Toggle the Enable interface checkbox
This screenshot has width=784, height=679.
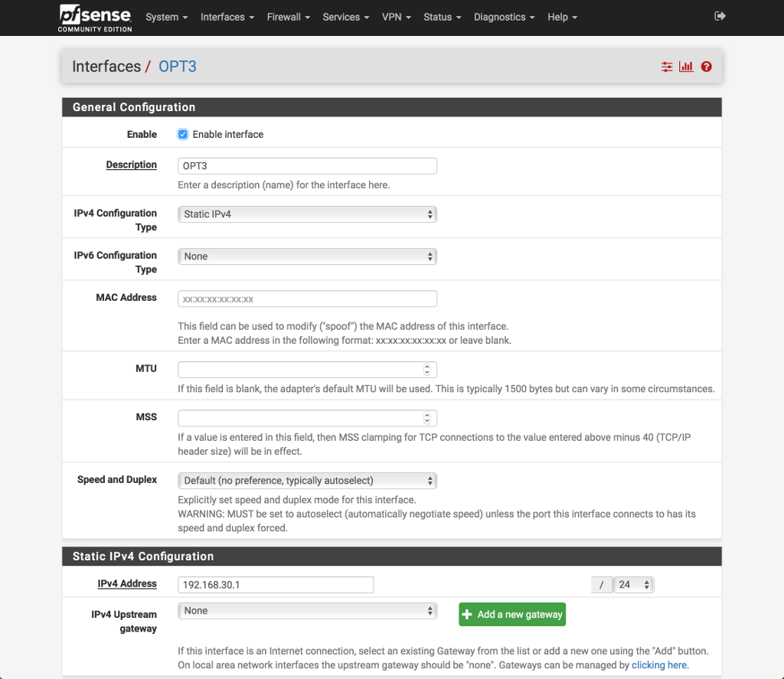(x=182, y=134)
